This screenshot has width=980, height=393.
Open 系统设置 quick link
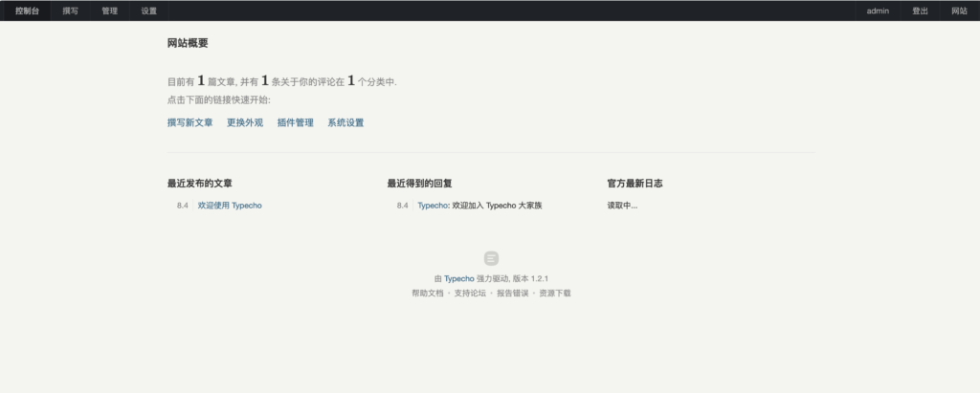345,122
